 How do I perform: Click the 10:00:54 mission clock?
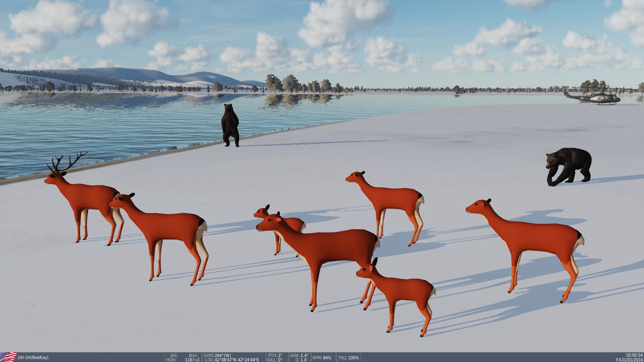(x=634, y=355)
